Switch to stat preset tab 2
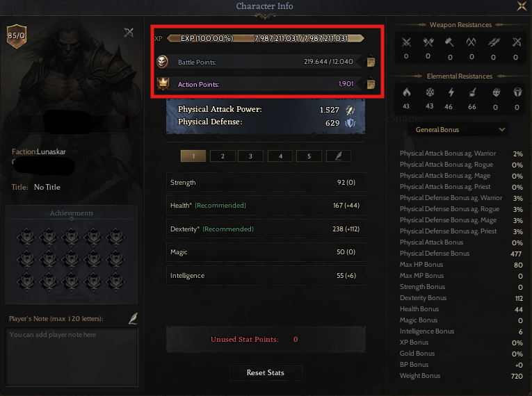 click(223, 156)
